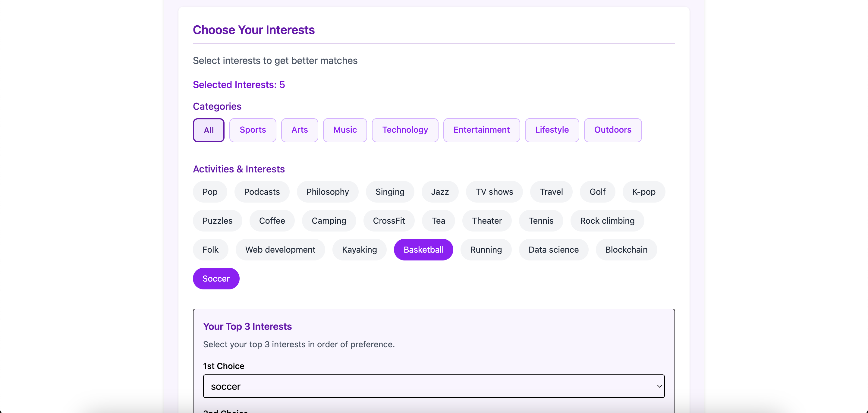Toggle off the Soccer interest chip
The height and width of the screenshot is (413, 868).
(x=216, y=279)
